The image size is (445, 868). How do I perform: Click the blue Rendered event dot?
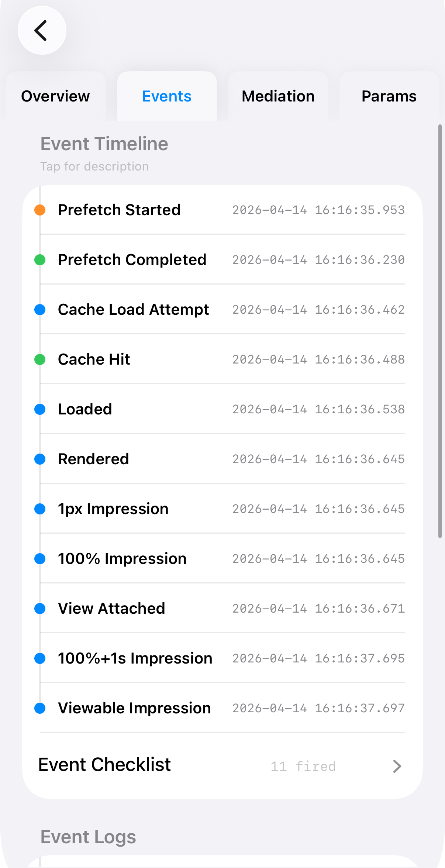tap(40, 459)
